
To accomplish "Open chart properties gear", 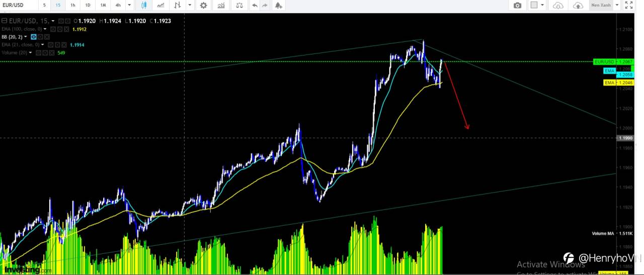I will tap(204, 5).
